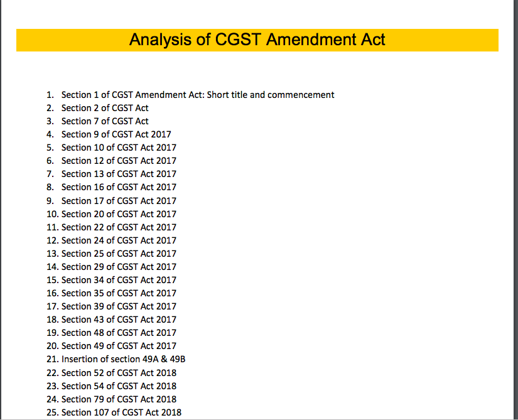This screenshot has height=420, width=518.
Task: Open 'Section 10 of CGST Act 2017'
Action: click(x=119, y=148)
